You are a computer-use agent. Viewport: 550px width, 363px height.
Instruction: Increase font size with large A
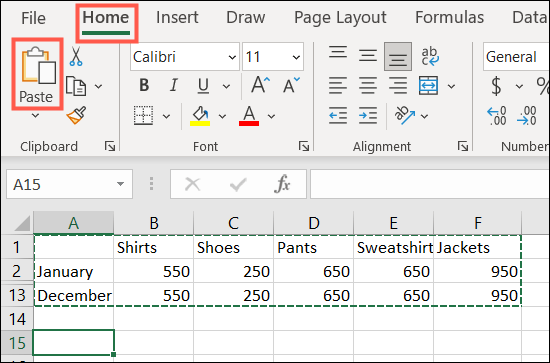point(260,85)
